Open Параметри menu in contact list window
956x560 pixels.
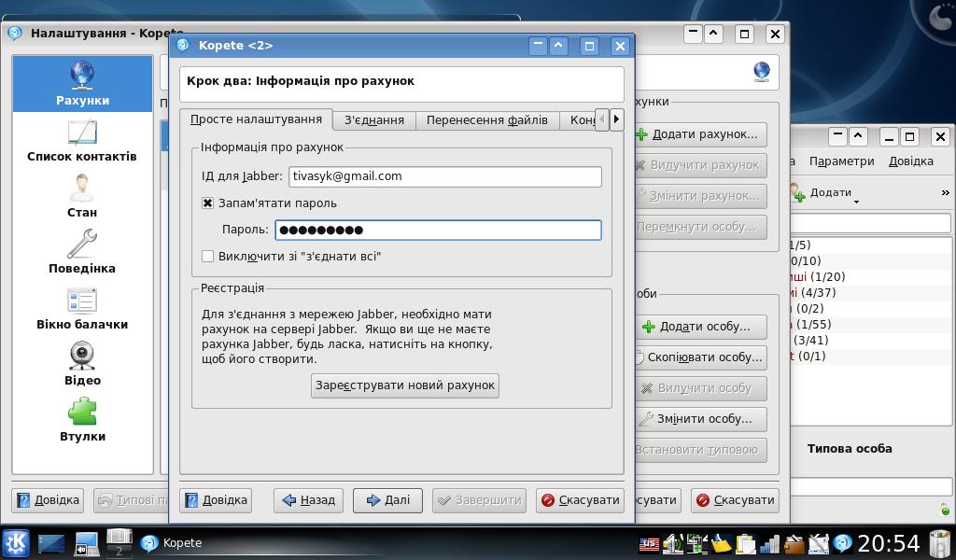pos(841,161)
